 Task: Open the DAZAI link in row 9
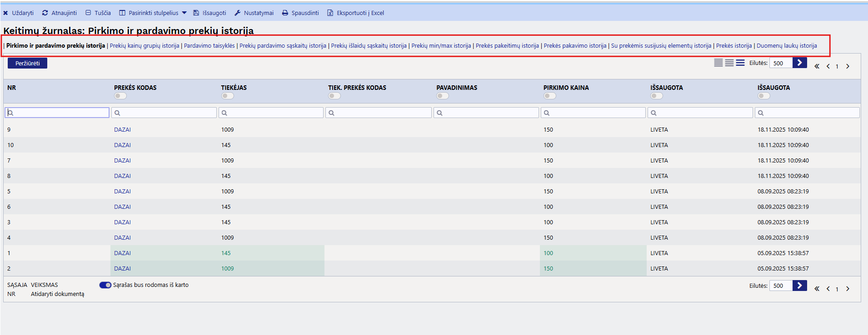pyautogui.click(x=122, y=130)
